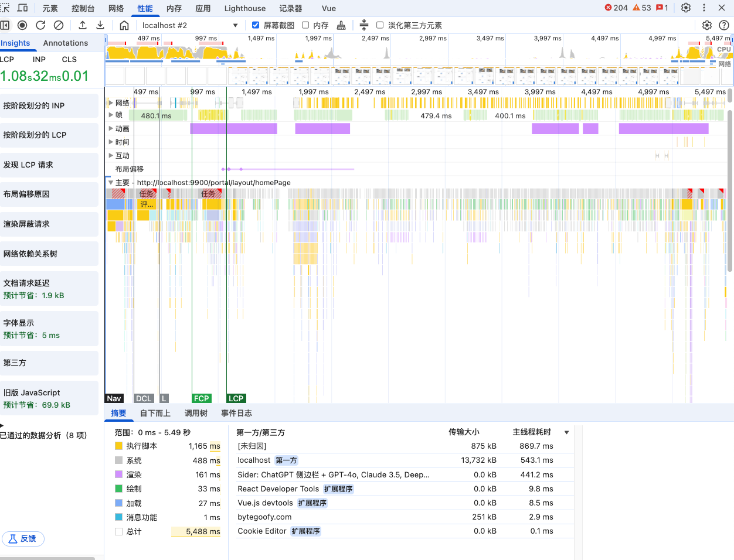
Task: Click the download profile icon
Action: click(100, 25)
